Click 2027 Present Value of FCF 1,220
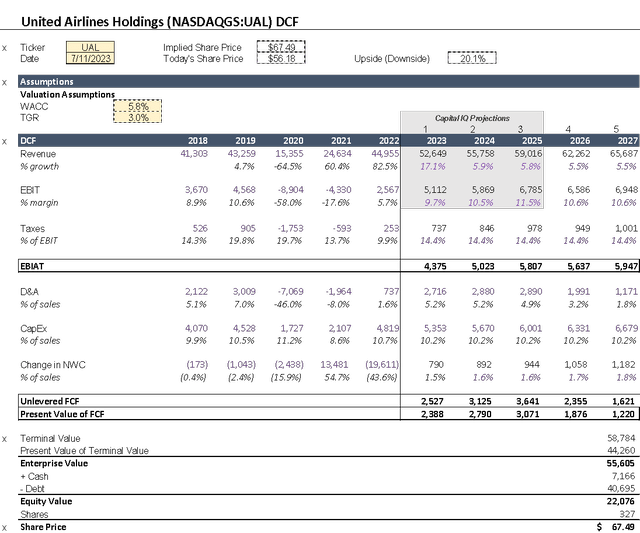This screenshot has height=533, width=640. (623, 414)
